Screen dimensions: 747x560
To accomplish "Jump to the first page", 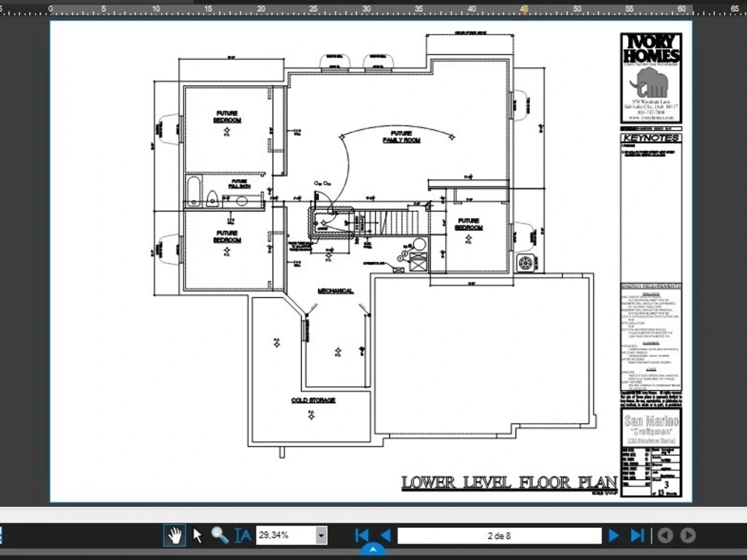I will coord(362,535).
